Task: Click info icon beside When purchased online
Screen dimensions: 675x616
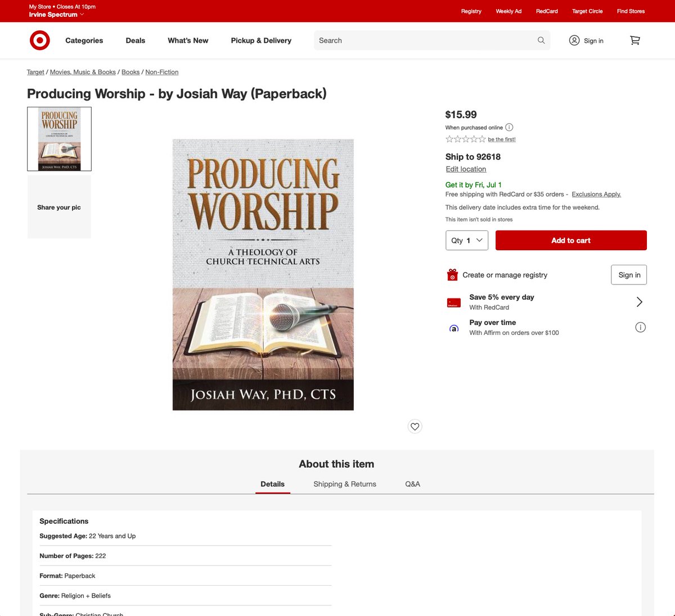Action: [509, 128]
